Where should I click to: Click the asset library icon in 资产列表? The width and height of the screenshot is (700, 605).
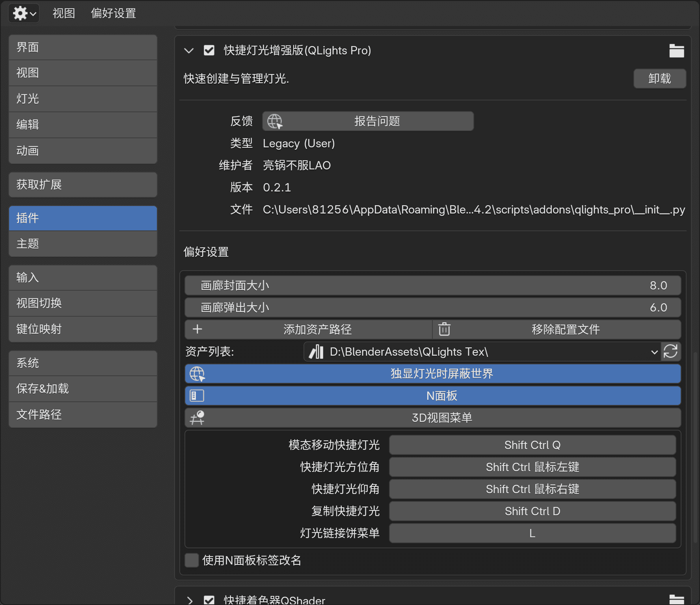tap(316, 352)
